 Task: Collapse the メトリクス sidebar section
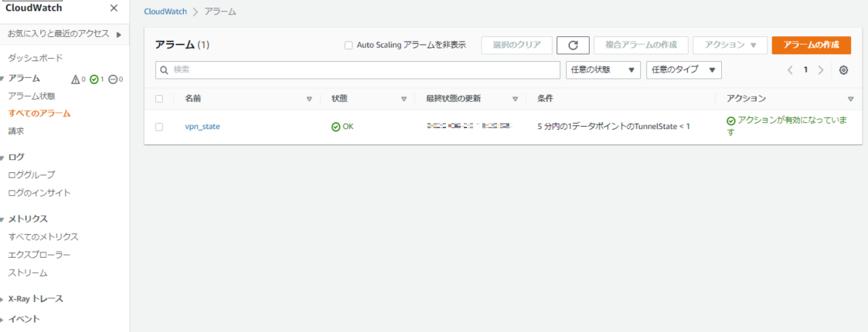(2, 219)
